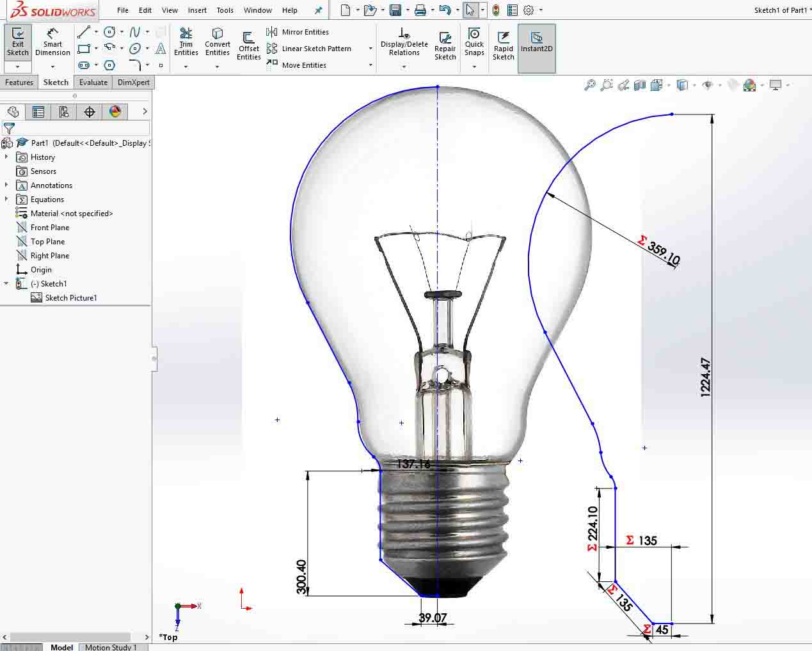Open the DimXpertManager tab icon
Image resolution: width=812 pixels, height=651 pixels.
pos(90,112)
